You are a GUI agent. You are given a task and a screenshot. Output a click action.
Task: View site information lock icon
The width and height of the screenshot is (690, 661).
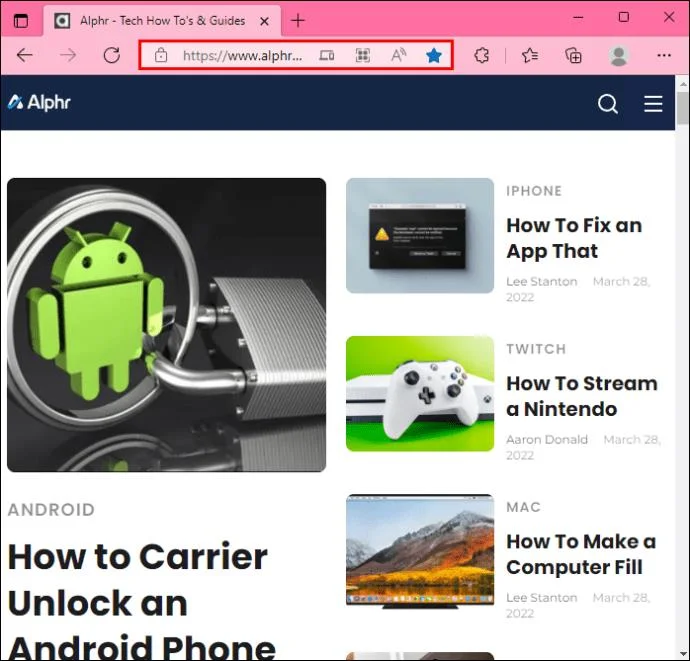click(161, 55)
